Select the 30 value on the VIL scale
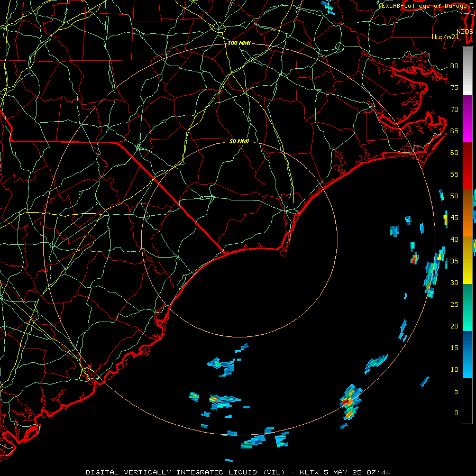This screenshot has width=476, height=476. tap(454, 283)
